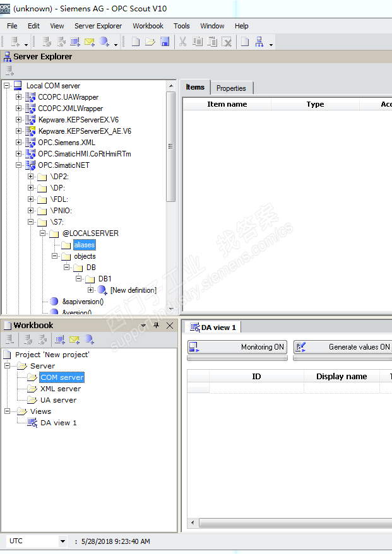Click the disconnect server icon in main toolbar
The height and width of the screenshot is (554, 392).
point(61,42)
